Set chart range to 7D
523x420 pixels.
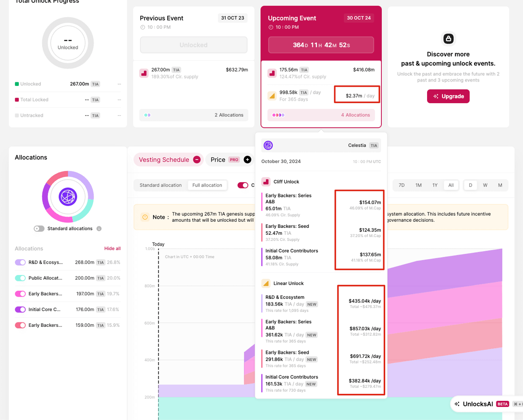click(402, 185)
